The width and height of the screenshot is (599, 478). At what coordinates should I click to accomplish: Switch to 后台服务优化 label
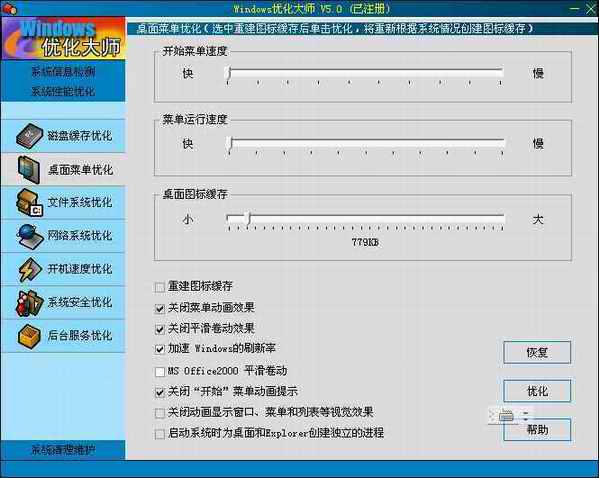(x=80, y=336)
